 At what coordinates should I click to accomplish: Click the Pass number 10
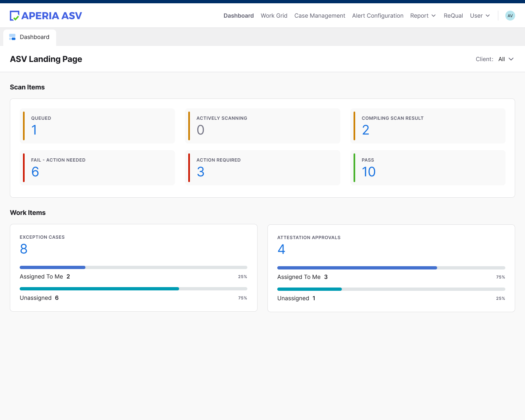(x=369, y=172)
